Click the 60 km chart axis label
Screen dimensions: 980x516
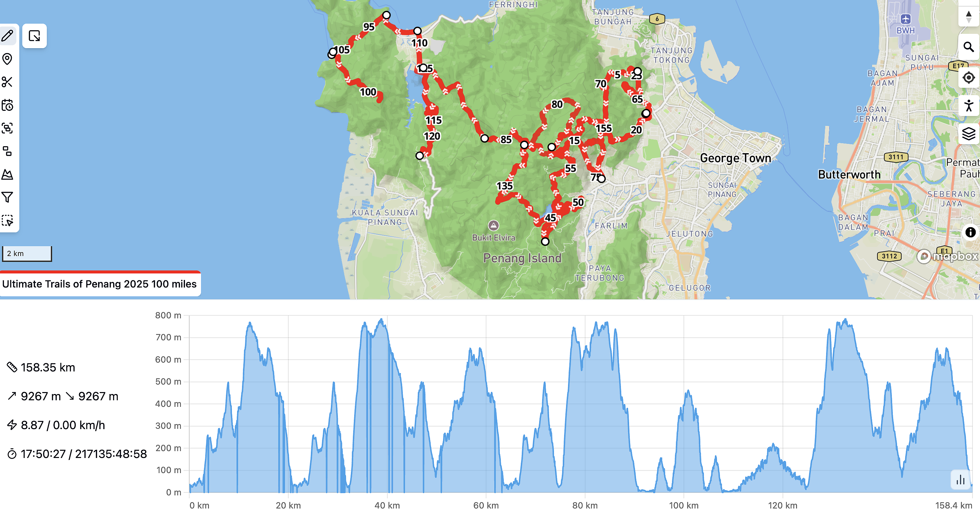[x=486, y=506]
